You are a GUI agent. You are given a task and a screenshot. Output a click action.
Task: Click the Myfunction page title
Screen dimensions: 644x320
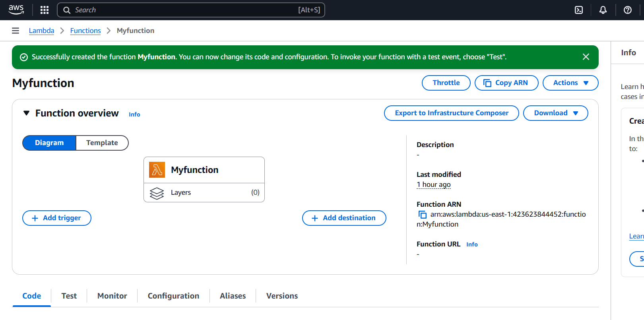(43, 83)
